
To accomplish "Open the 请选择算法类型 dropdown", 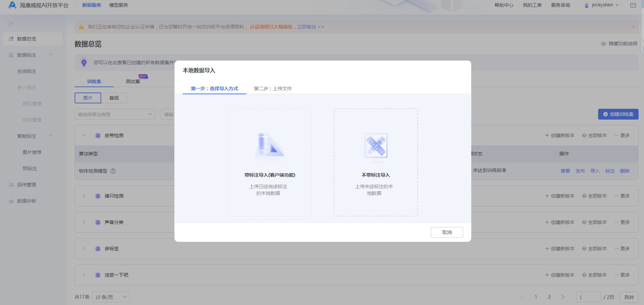I will click(x=115, y=114).
